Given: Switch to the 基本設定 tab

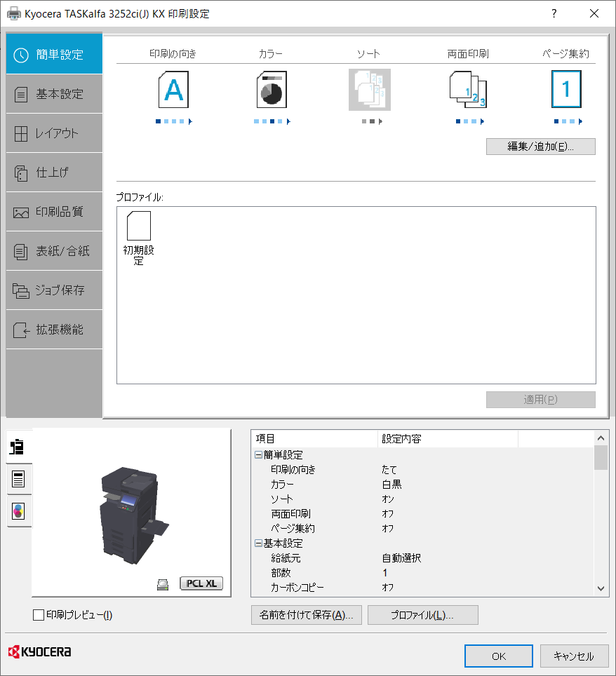Looking at the screenshot, I should (x=54, y=94).
